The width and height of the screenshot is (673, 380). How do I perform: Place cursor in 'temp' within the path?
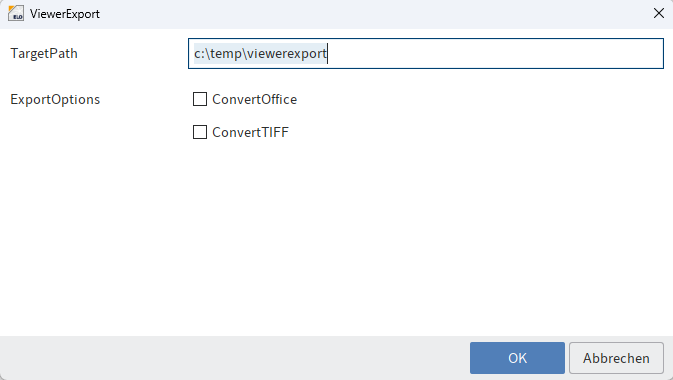[x=226, y=54]
